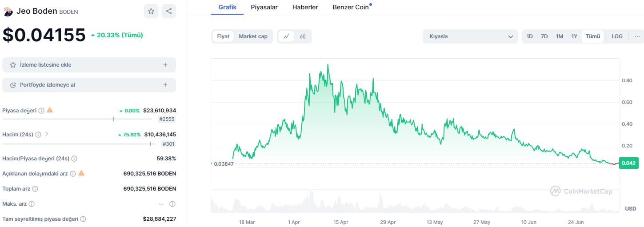Image resolution: width=644 pixels, height=227 pixels.
Task: Open the Haberler tab
Action: [305, 7]
